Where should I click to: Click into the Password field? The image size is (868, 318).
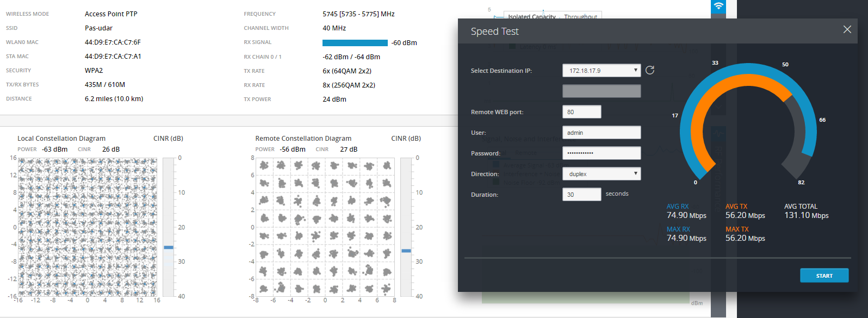click(602, 153)
